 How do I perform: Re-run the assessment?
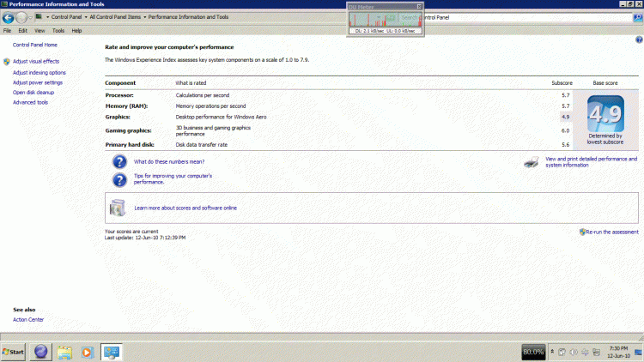(612, 232)
